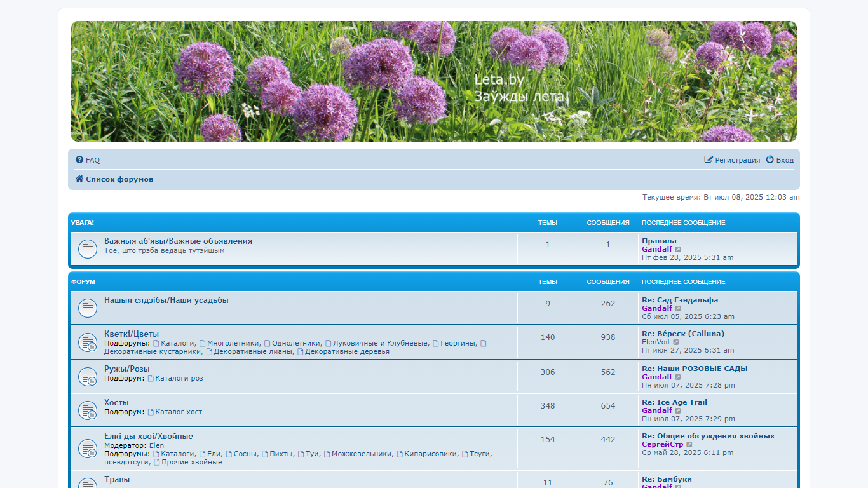Open the Кветкі/Цветы forum
The width and height of the screenshot is (868, 488).
tap(132, 334)
